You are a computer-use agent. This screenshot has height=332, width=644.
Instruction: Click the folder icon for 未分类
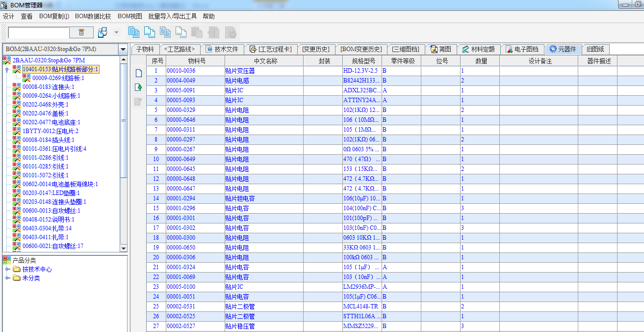tap(17, 278)
